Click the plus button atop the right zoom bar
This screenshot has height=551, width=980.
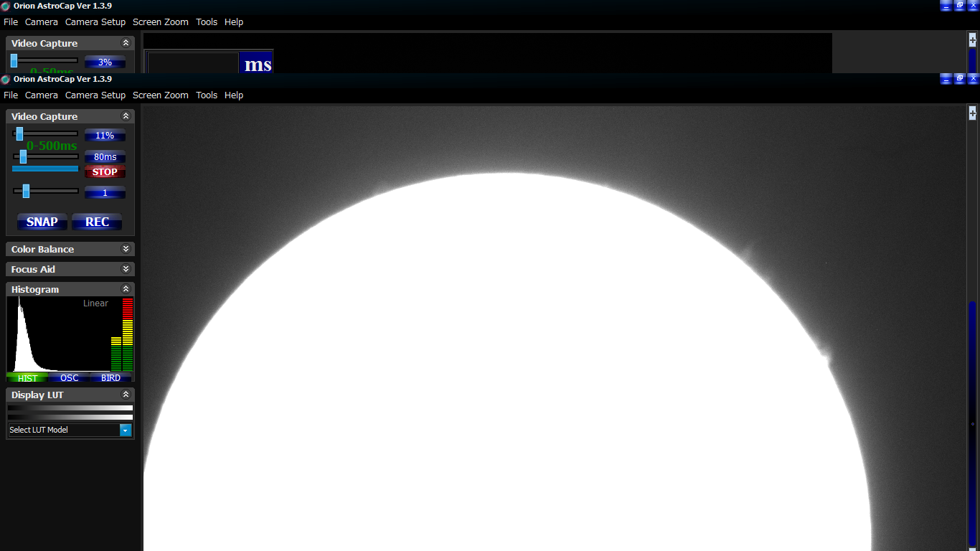(973, 113)
